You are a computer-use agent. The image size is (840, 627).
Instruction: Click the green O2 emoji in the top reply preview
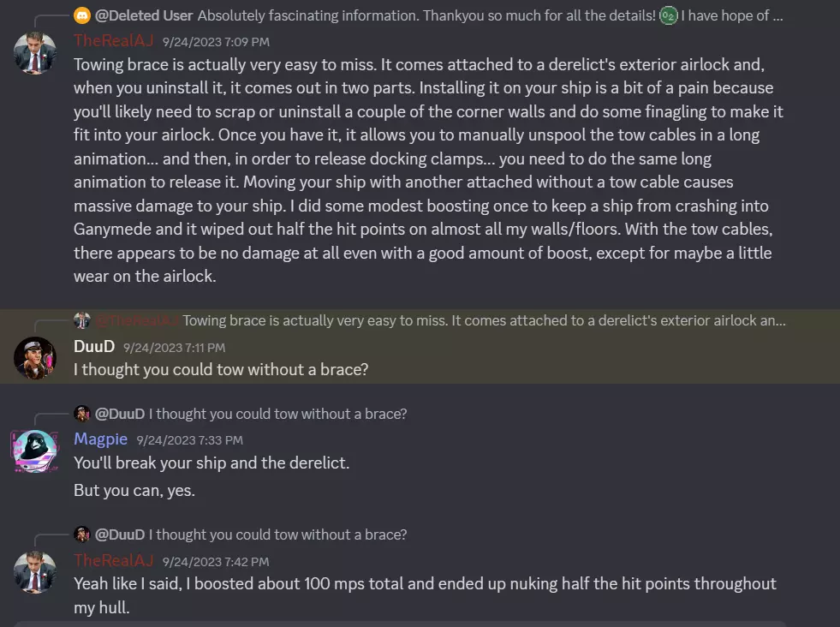tap(669, 15)
